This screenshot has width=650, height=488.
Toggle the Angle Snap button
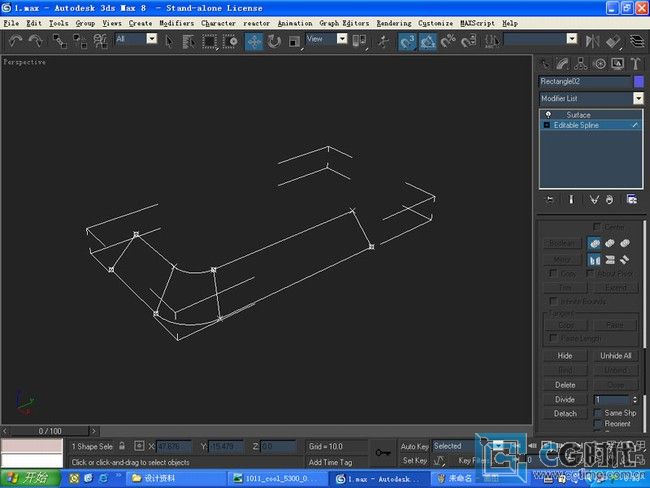click(427, 41)
